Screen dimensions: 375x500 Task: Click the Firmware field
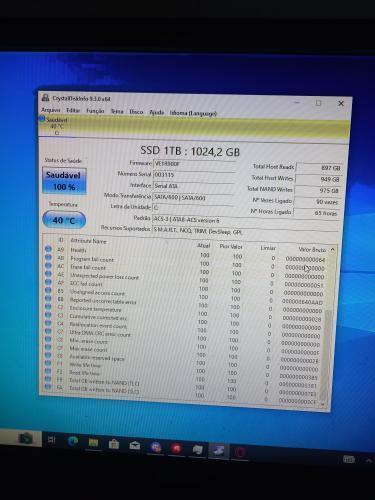(x=194, y=164)
